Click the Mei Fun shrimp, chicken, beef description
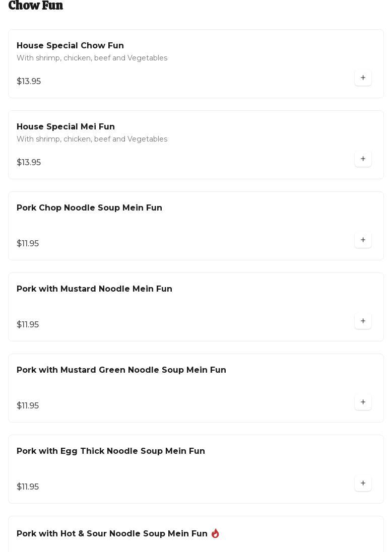Image resolution: width=392 pixels, height=552 pixels. click(92, 140)
